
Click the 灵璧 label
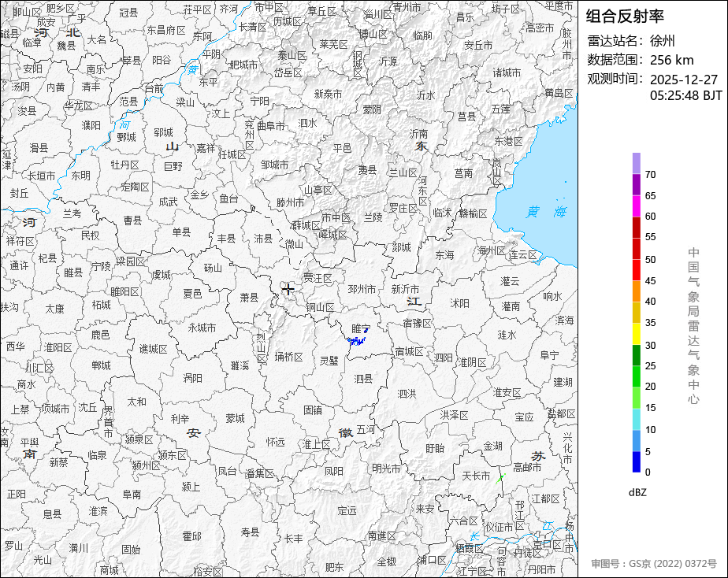pos(329,361)
